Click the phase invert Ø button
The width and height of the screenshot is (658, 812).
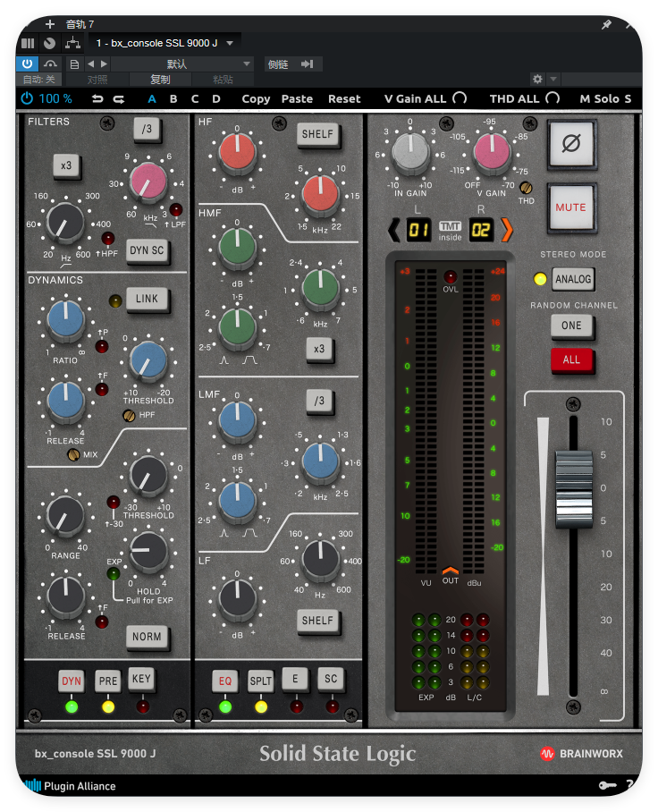(571, 143)
